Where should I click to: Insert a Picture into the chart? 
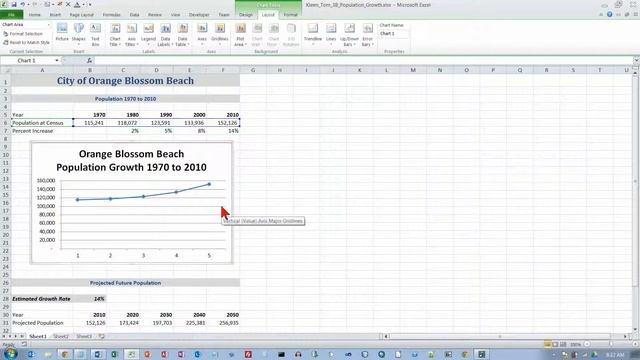tap(62, 33)
